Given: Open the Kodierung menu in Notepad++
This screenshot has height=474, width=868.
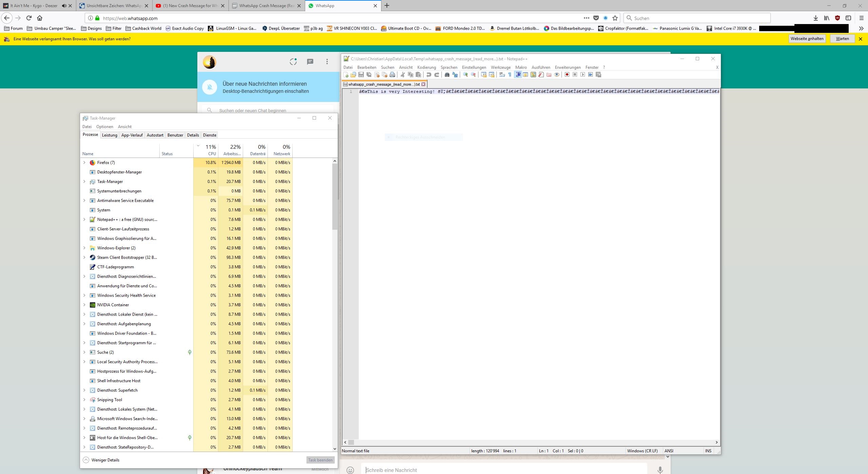Looking at the screenshot, I should click(426, 67).
